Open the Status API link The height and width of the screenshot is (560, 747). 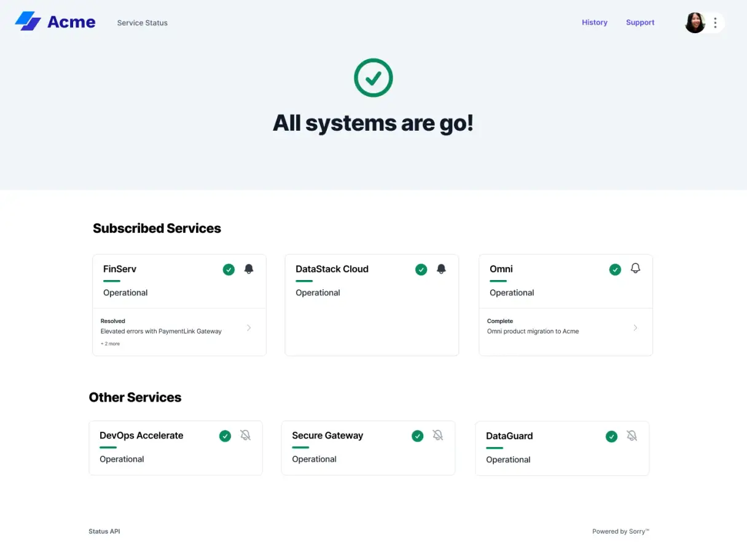pos(104,531)
